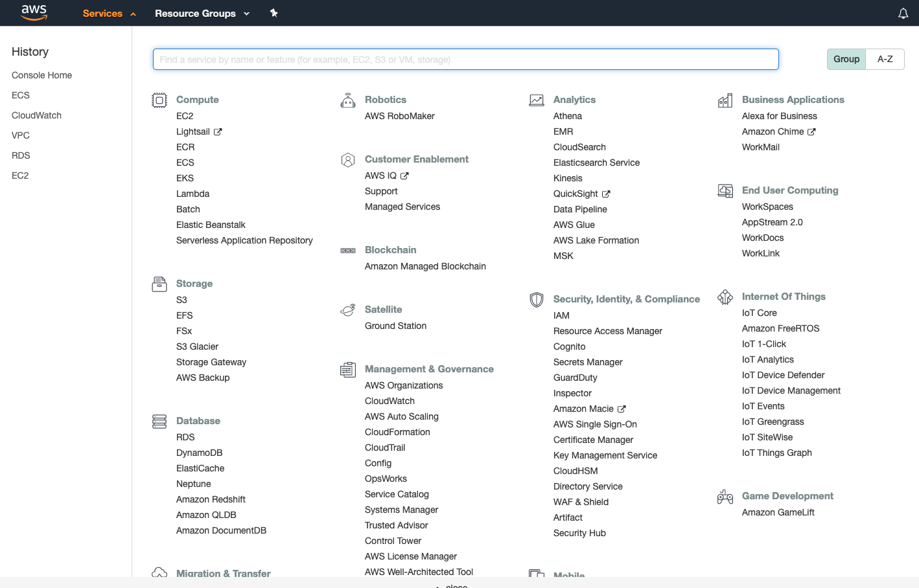919x588 pixels.
Task: Select the Group view toggle
Action: tap(846, 59)
